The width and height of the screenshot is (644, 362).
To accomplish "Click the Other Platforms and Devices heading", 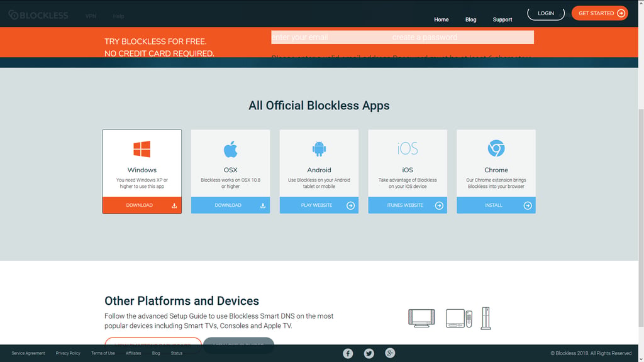I will 182,301.
